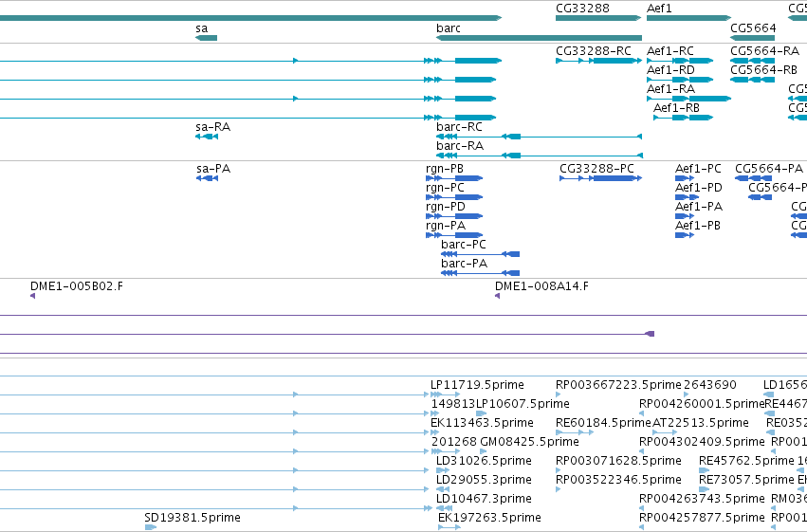Select transcript barc-RC
Screen dimensions: 807x532
pyautogui.click(x=539, y=137)
